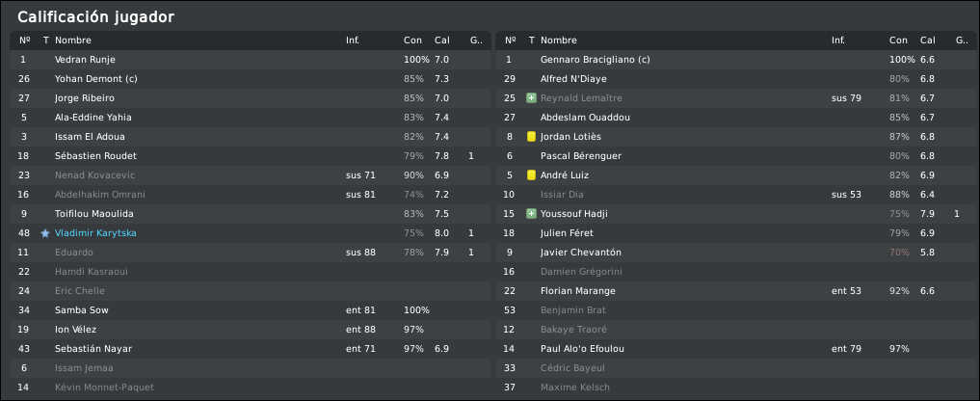The image size is (980, 401).
Task: Click Youssouf Hadji's green substitution icon
Action: point(531,214)
